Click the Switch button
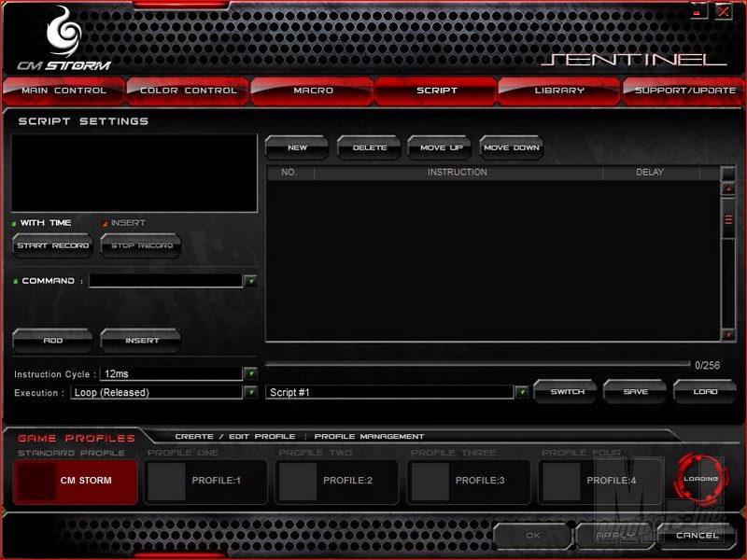Screen dimensions: 747x560 click(567, 391)
